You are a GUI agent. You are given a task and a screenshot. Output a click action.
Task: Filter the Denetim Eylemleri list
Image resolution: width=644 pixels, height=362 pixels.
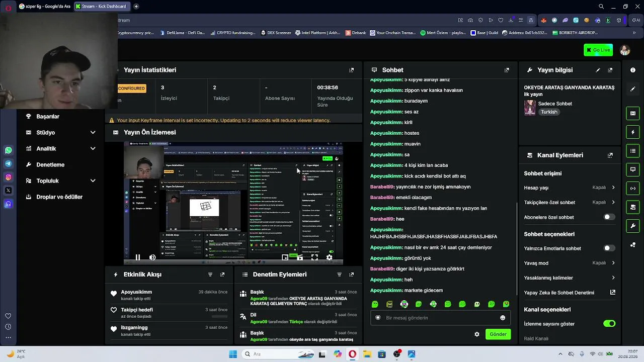tap(339, 275)
